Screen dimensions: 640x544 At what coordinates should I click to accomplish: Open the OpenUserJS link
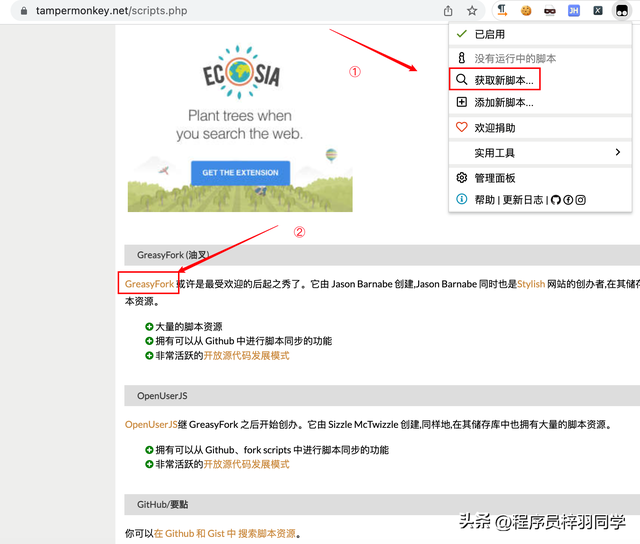click(151, 424)
